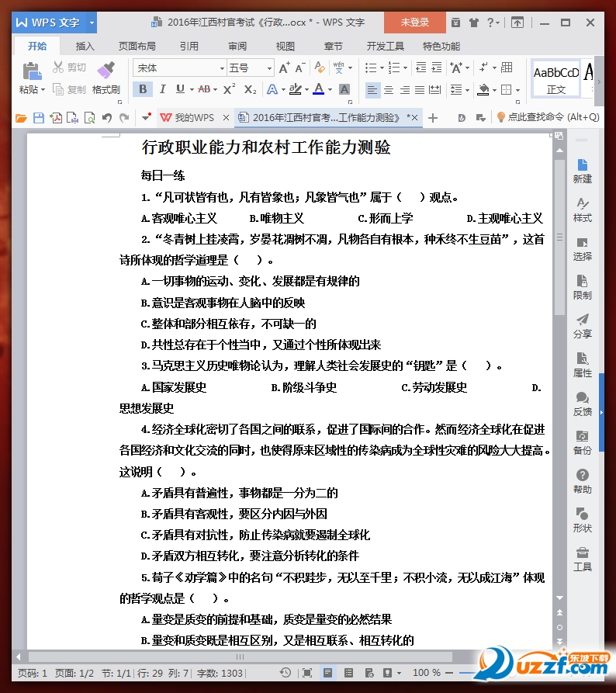The image size is (616, 693).
Task: Click the clear formatting icon
Action: pyautogui.click(x=320, y=68)
